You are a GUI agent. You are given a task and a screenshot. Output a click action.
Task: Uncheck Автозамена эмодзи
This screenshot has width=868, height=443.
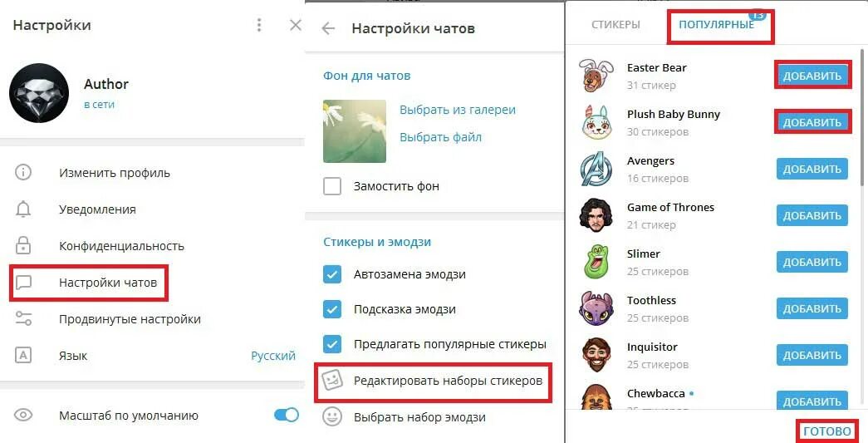(332, 274)
